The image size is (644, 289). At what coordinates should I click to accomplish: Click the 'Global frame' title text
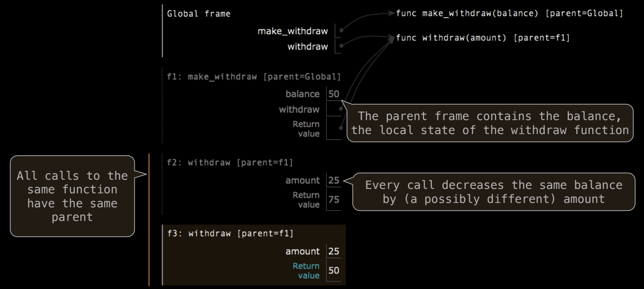(198, 14)
